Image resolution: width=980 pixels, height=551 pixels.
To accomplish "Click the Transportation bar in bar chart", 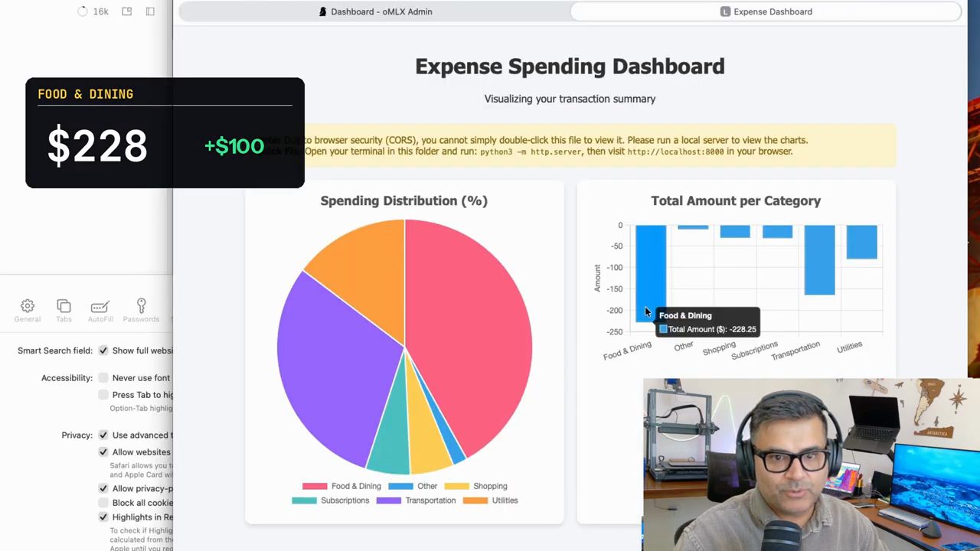I will 819,260.
